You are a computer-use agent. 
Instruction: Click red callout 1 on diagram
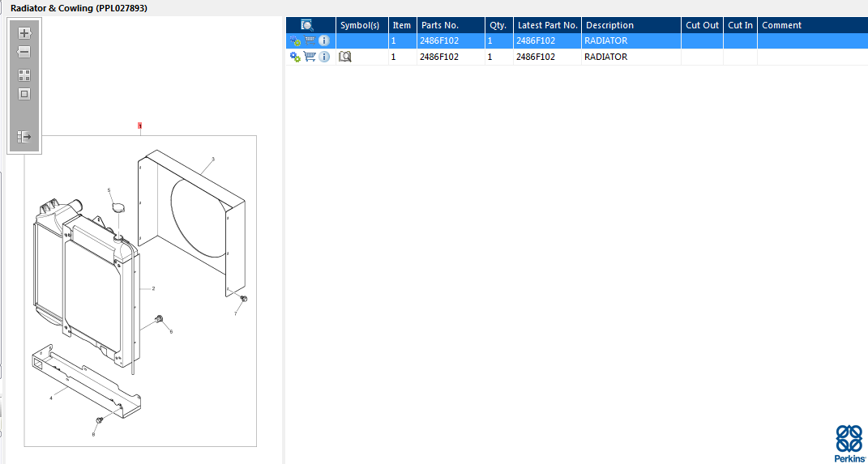coord(140,126)
